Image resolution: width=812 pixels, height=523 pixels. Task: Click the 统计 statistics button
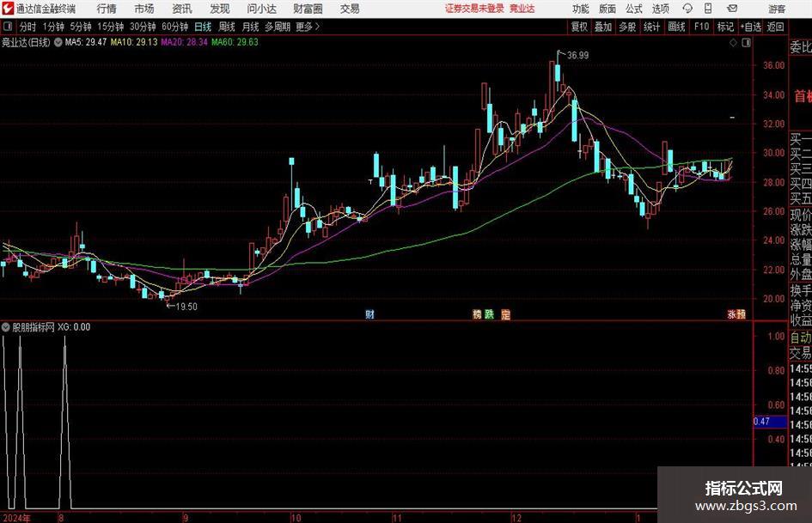[x=651, y=27]
